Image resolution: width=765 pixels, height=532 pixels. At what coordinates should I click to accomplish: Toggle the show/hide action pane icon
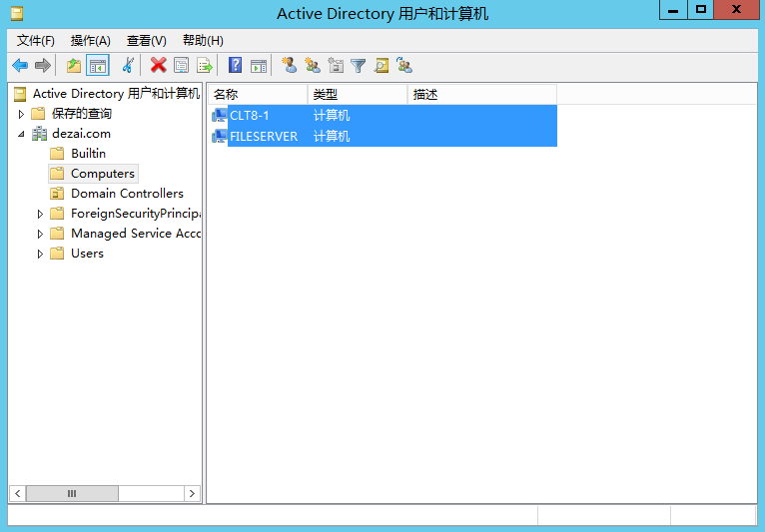(259, 65)
